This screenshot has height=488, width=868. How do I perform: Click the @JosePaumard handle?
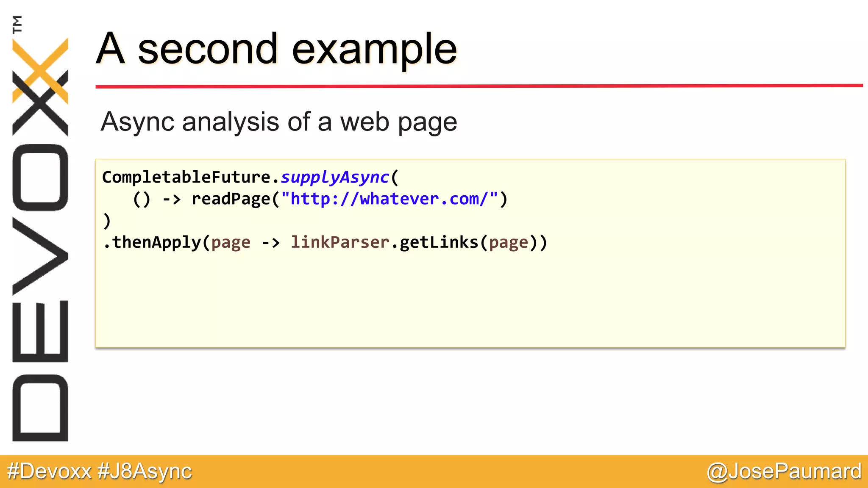pos(784,471)
